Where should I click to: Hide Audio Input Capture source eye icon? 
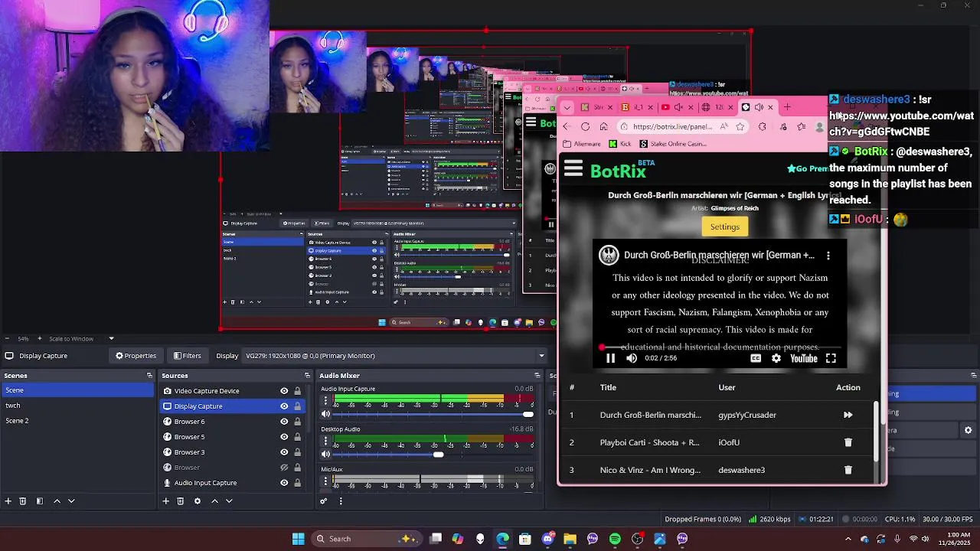click(284, 483)
